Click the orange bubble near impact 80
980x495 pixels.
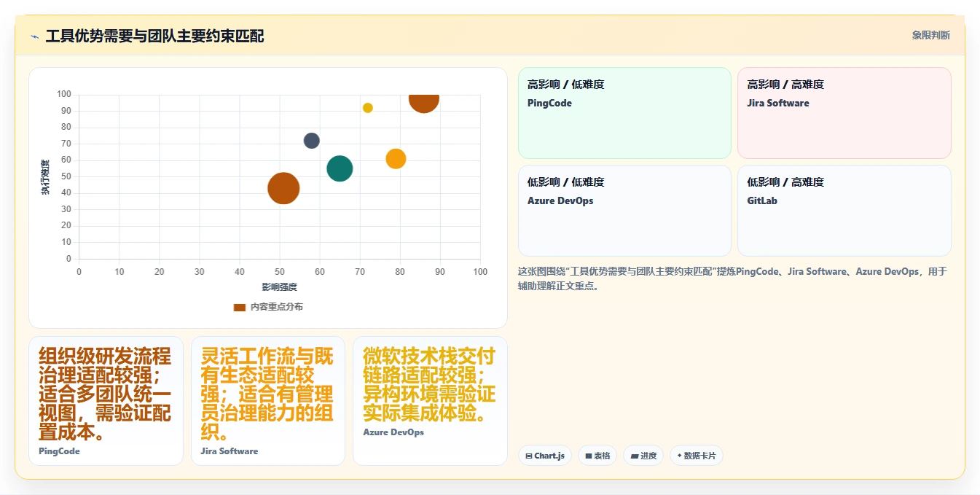pyautogui.click(x=396, y=158)
